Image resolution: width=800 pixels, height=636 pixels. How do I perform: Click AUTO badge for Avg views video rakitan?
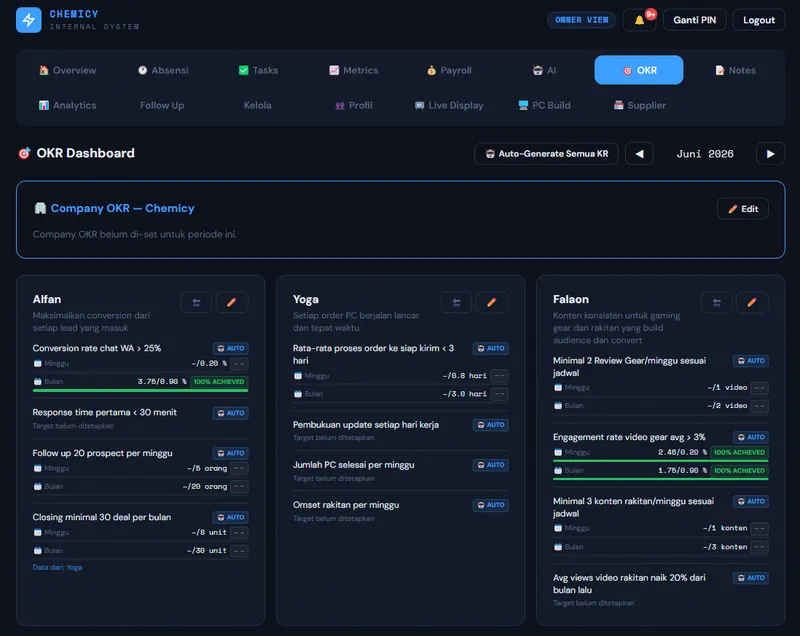coord(751,578)
